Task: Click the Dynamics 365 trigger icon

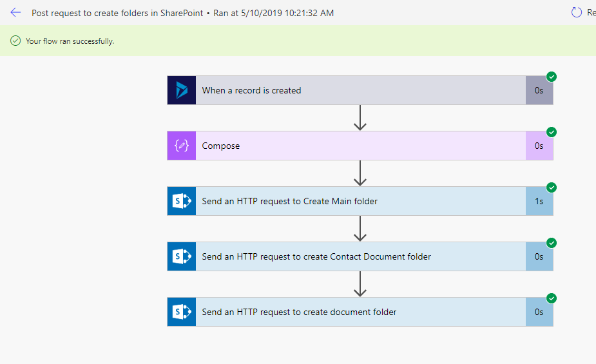Action: [182, 90]
